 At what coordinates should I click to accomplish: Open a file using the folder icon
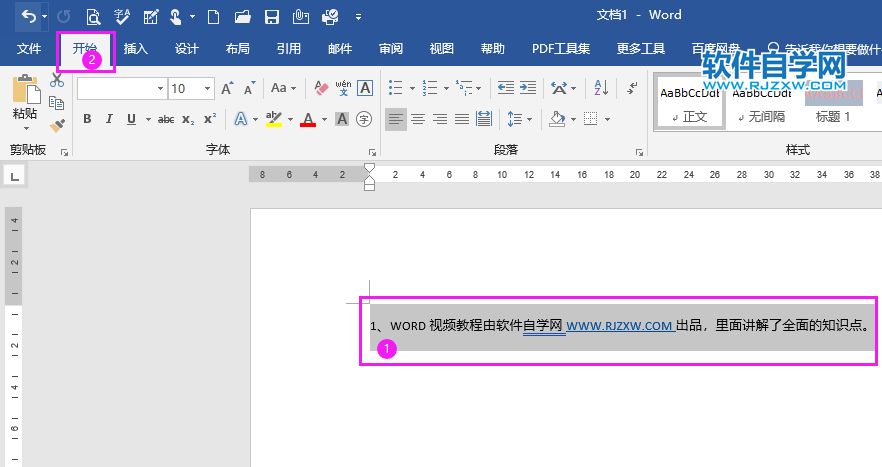click(242, 17)
